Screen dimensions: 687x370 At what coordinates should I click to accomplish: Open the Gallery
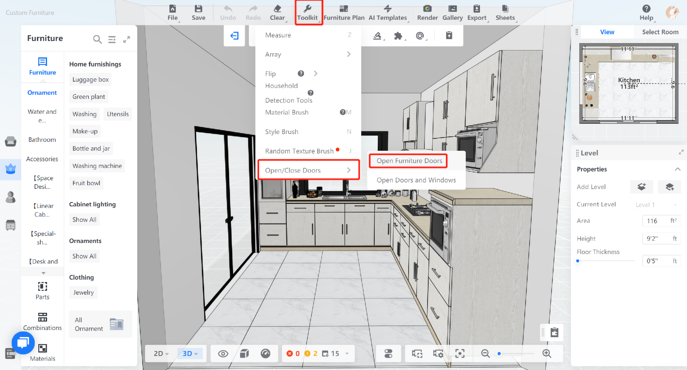tap(453, 13)
